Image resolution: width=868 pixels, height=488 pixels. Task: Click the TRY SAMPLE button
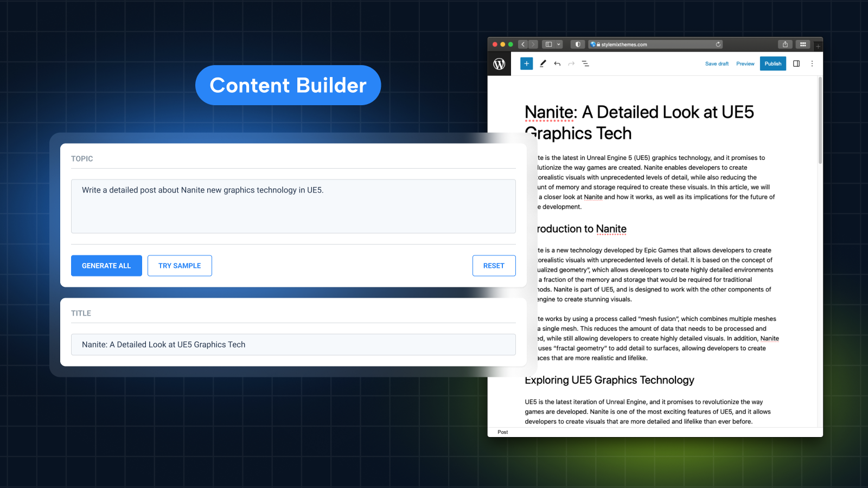[180, 266]
